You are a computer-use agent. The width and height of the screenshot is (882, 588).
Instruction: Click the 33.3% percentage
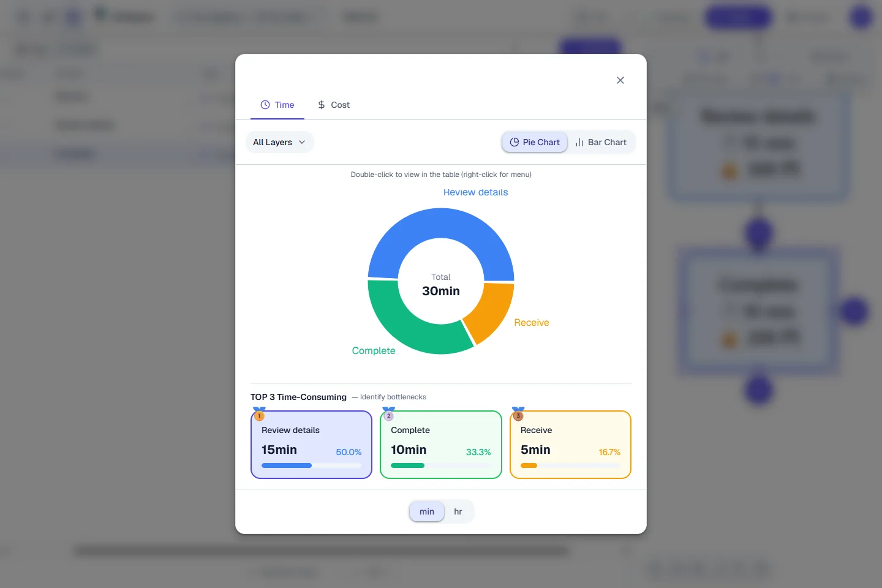click(x=478, y=452)
